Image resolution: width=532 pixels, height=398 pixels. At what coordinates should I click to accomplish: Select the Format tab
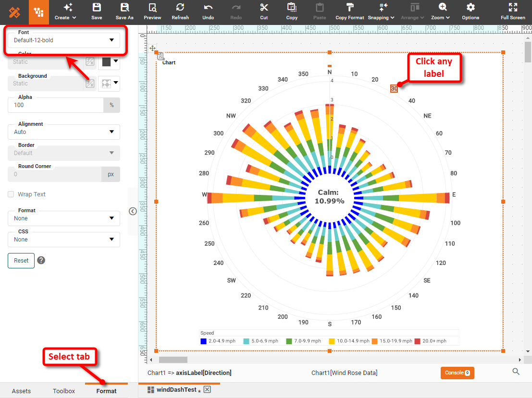point(106,391)
